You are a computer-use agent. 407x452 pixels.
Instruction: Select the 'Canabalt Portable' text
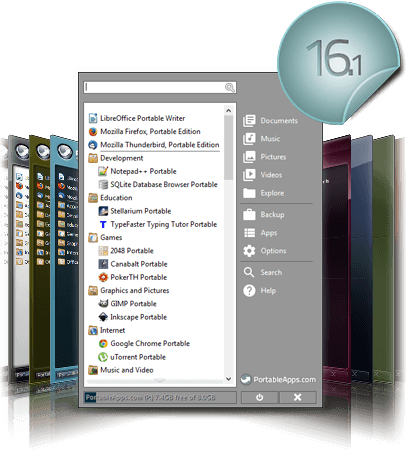pos(139,264)
